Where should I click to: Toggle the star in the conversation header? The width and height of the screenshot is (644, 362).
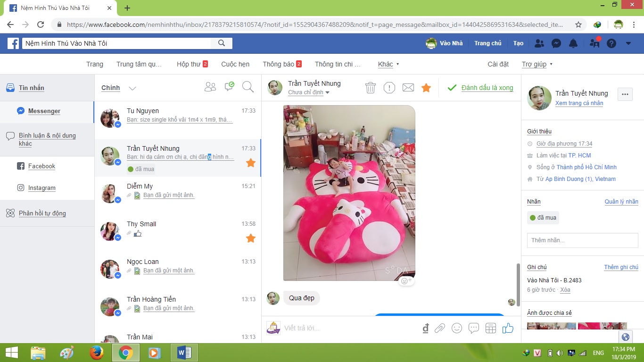tap(426, 88)
